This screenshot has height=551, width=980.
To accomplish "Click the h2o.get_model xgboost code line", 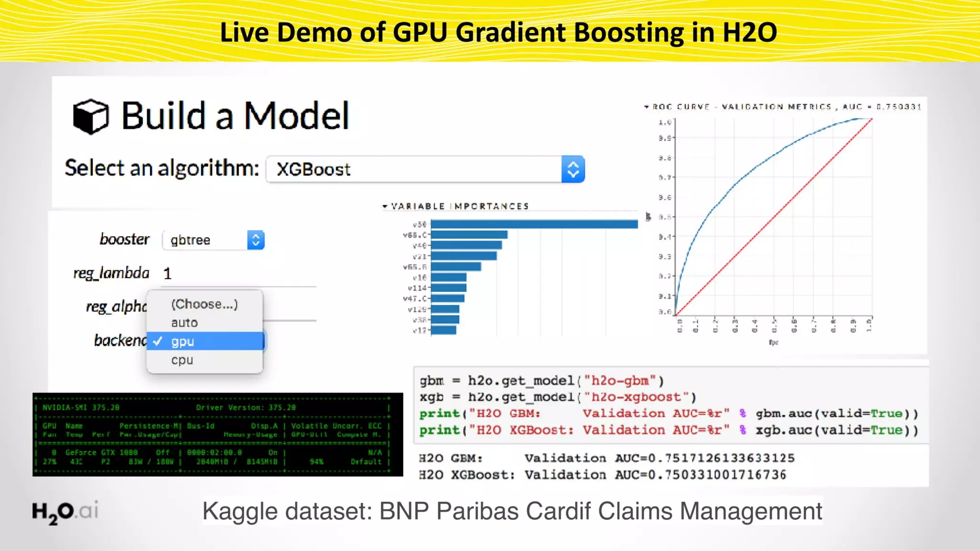I will 558,397.
